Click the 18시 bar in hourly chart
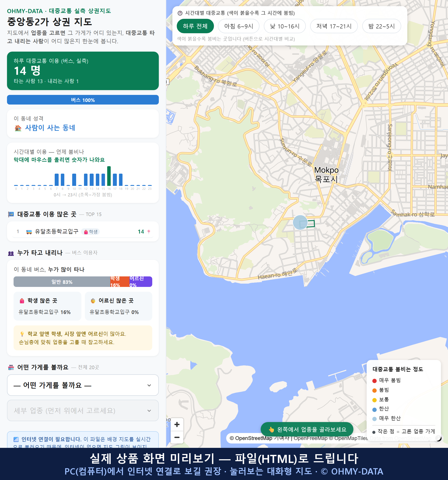This screenshot has width=448, height=480. pyautogui.click(x=121, y=180)
